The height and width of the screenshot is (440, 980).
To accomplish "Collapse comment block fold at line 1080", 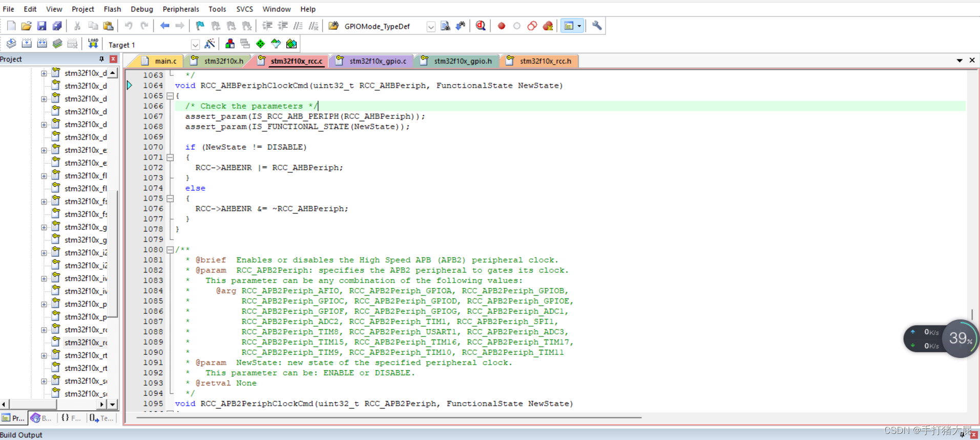I will (x=170, y=250).
